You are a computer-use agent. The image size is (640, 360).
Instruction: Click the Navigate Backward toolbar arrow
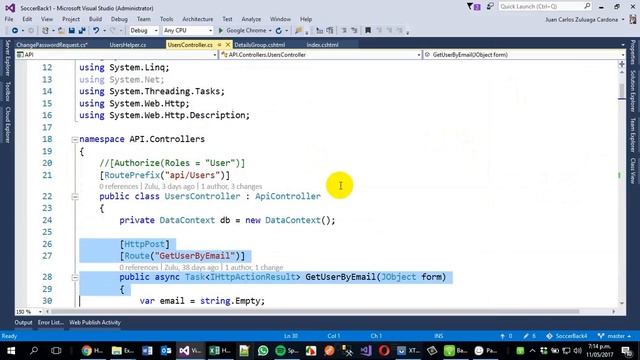click(15, 31)
